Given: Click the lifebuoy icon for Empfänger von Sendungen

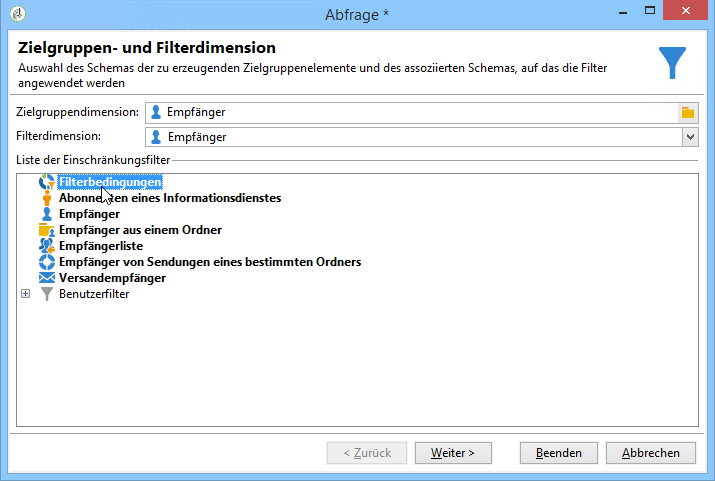Looking at the screenshot, I should pyautogui.click(x=47, y=262).
